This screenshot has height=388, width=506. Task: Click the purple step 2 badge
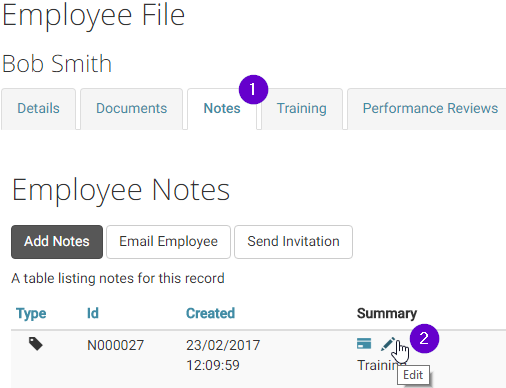424,338
